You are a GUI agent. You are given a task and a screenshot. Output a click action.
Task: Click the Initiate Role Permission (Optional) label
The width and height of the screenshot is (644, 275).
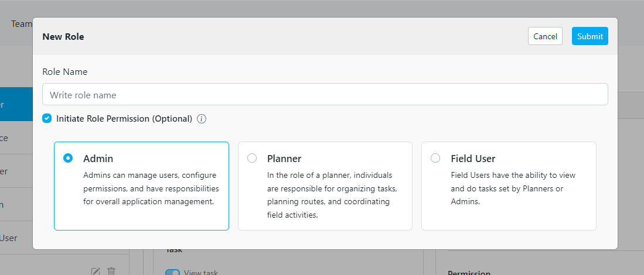124,119
